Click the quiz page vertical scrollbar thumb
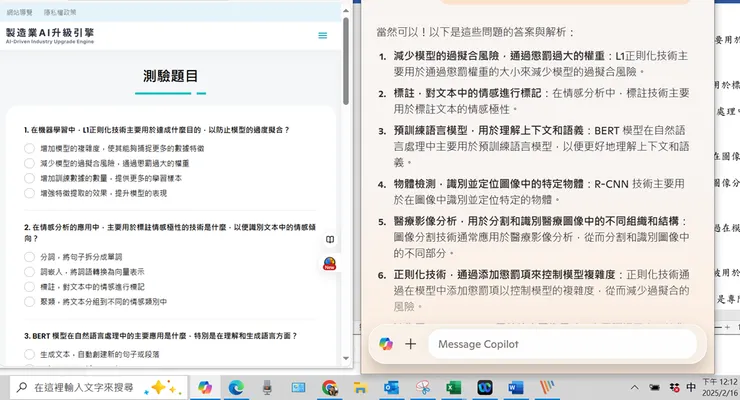This screenshot has height=400, width=740. click(346, 61)
